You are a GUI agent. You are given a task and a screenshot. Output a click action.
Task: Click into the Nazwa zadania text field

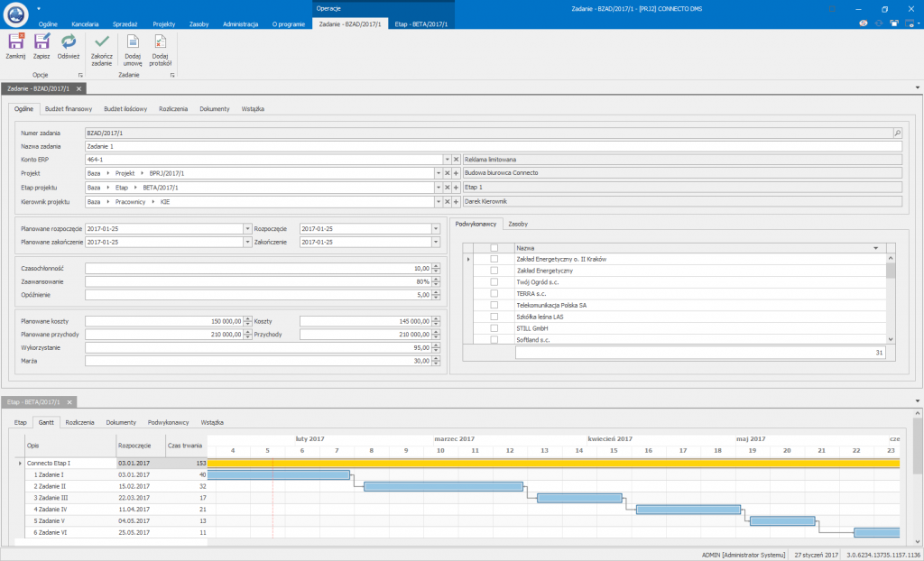(x=494, y=146)
